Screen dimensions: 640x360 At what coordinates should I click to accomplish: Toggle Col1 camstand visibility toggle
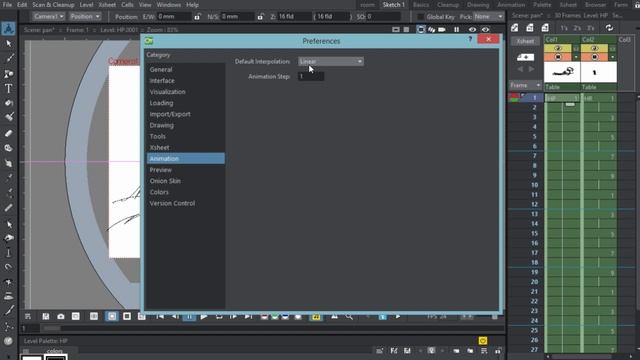[558, 57]
